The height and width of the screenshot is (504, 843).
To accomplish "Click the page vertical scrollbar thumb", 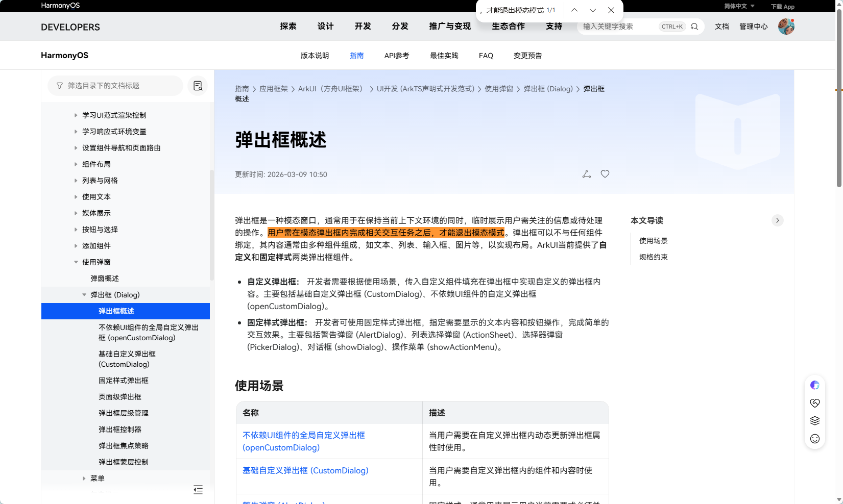I will 839,98.
